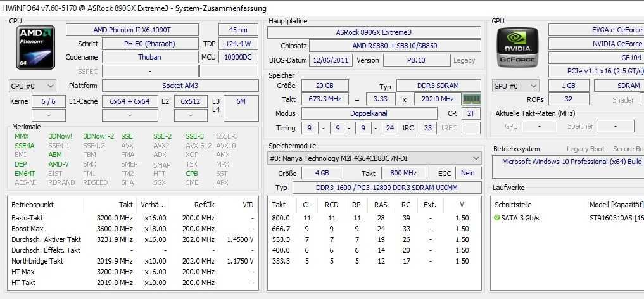The width and height of the screenshot is (644, 299).
Task: Click the Durchsch. Aktiver Takt row label
Action: (46, 239)
